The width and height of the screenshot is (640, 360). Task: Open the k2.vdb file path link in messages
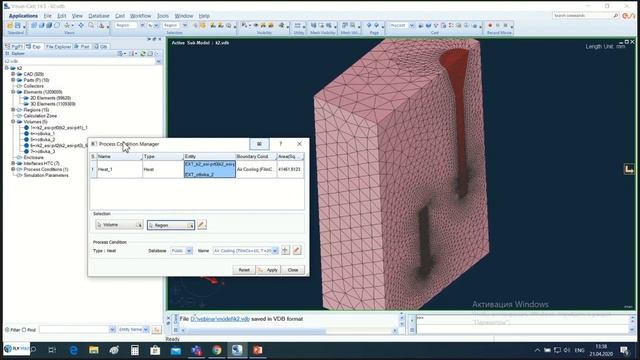pos(220,318)
